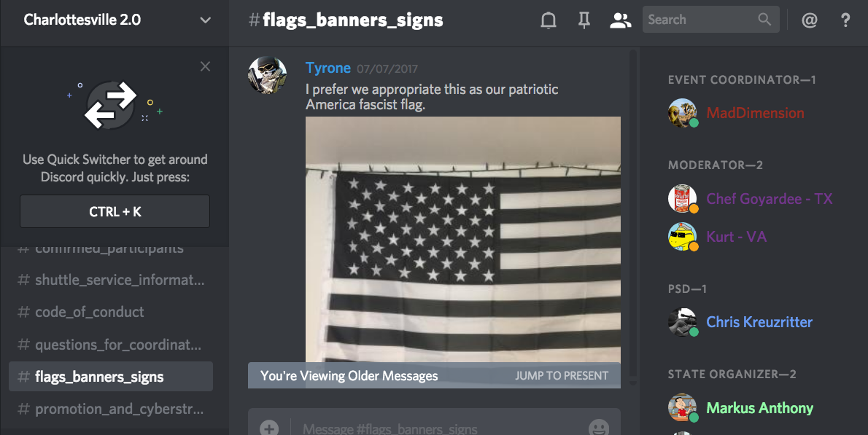The image size is (868, 435).
Task: Expand the Charlottesville 2.0 server dropdown
Action: tap(206, 20)
